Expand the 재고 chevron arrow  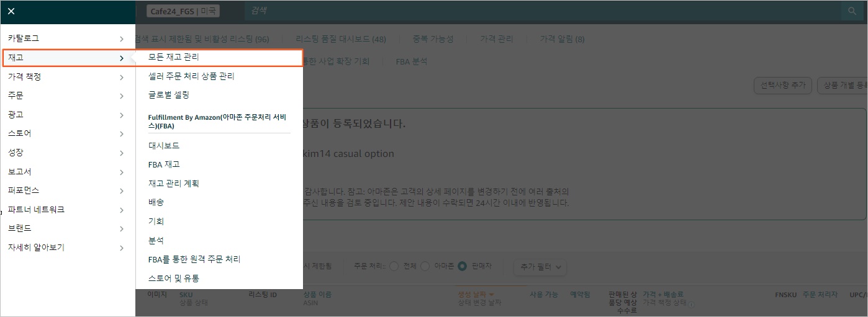(121, 58)
